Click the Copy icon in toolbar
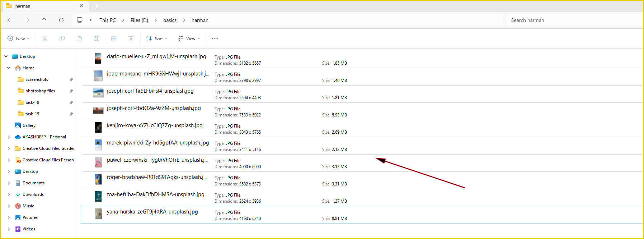Viewport: 644px width, 239px height. point(62,38)
